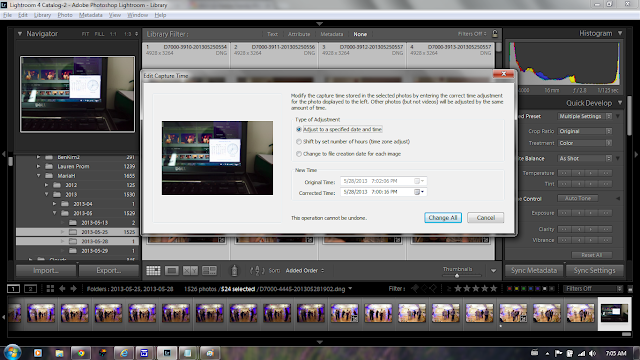This screenshot has width=640, height=360.
Task: Toggle filmstrip panel bottom arrow
Action: click(320, 342)
